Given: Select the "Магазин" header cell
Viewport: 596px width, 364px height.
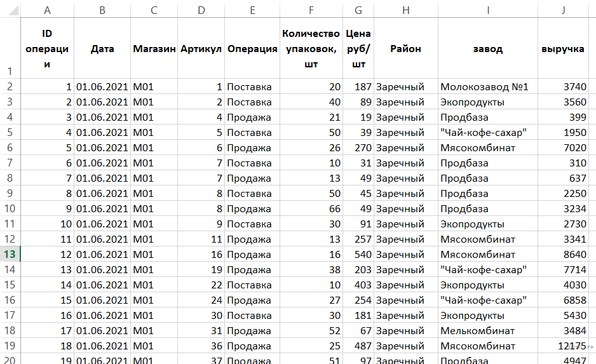Looking at the screenshot, I should (x=154, y=49).
